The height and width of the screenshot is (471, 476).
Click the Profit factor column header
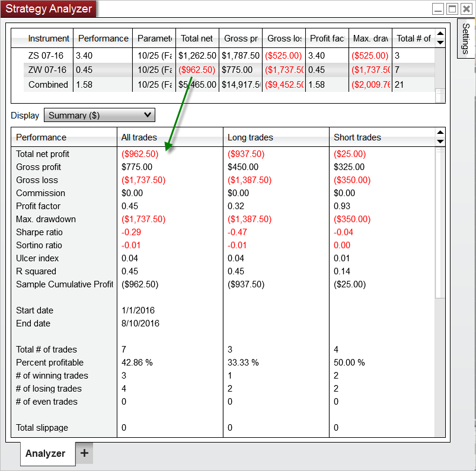(x=327, y=38)
